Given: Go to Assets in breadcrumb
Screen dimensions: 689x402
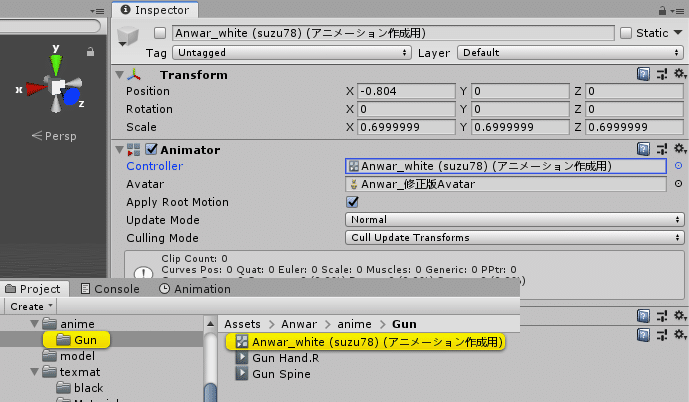Looking at the screenshot, I should pos(242,324).
